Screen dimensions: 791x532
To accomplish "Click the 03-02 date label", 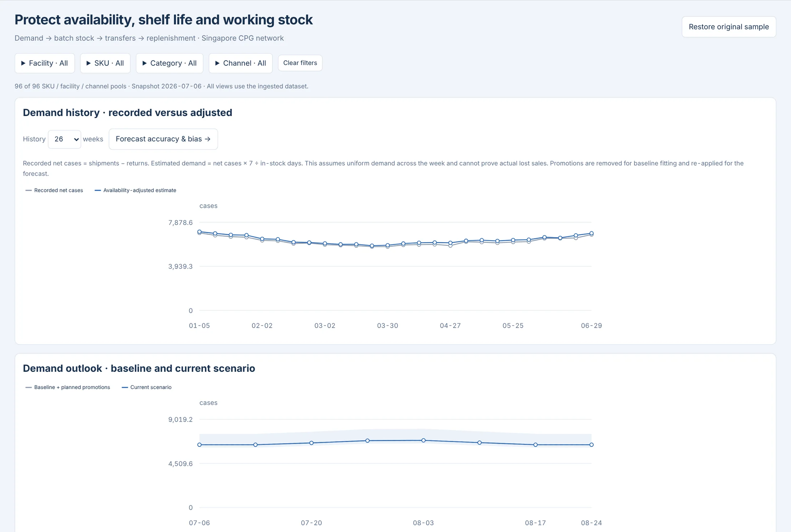I will point(325,326).
